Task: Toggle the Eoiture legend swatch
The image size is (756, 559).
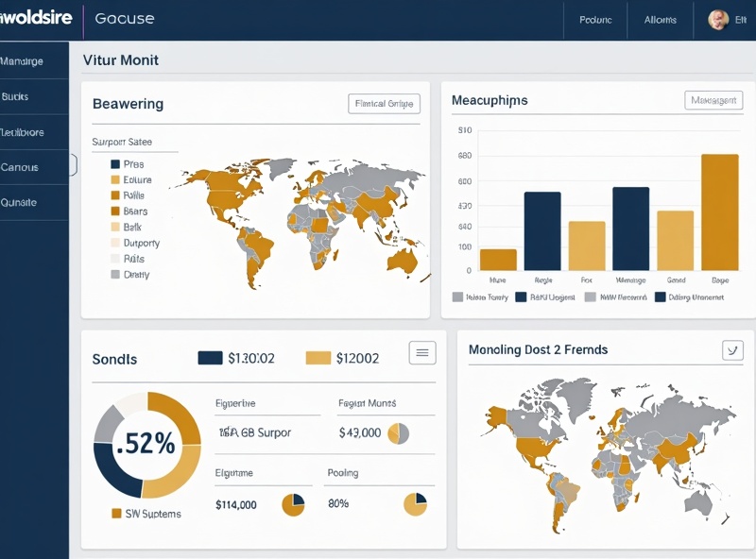Action: (x=115, y=179)
